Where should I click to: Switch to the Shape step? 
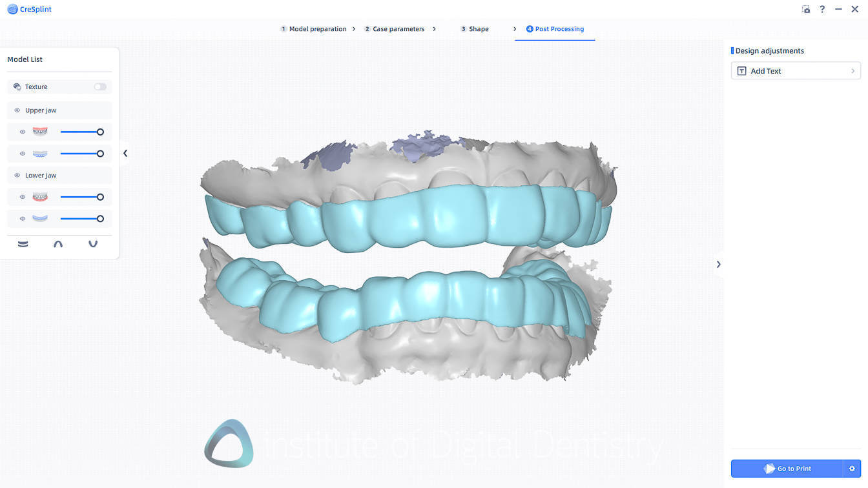click(x=476, y=28)
